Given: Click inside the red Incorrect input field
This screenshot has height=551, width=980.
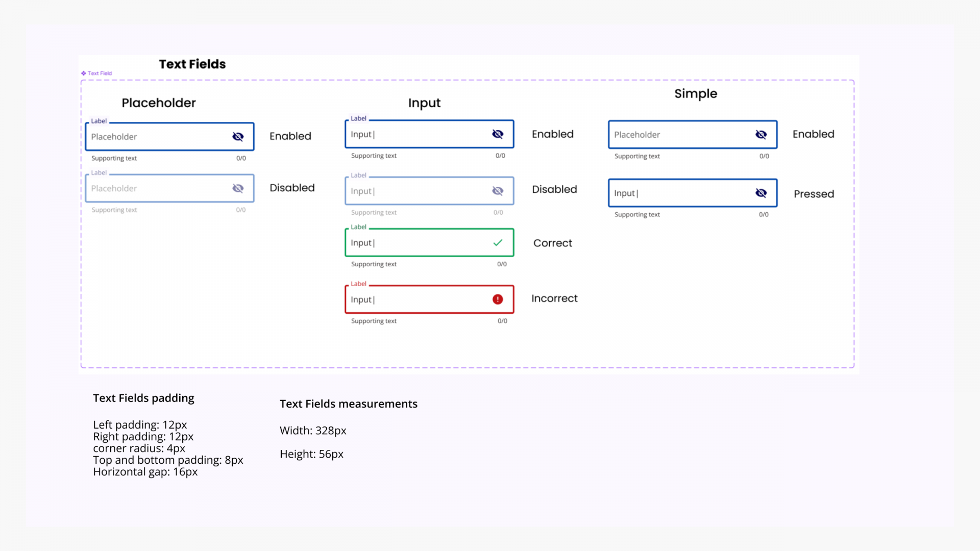Looking at the screenshot, I should [x=419, y=299].
